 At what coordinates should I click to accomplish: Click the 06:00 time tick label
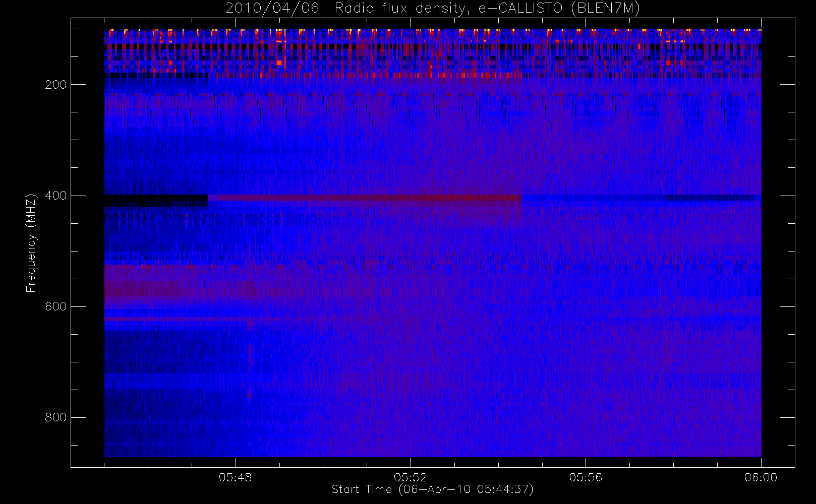click(761, 477)
